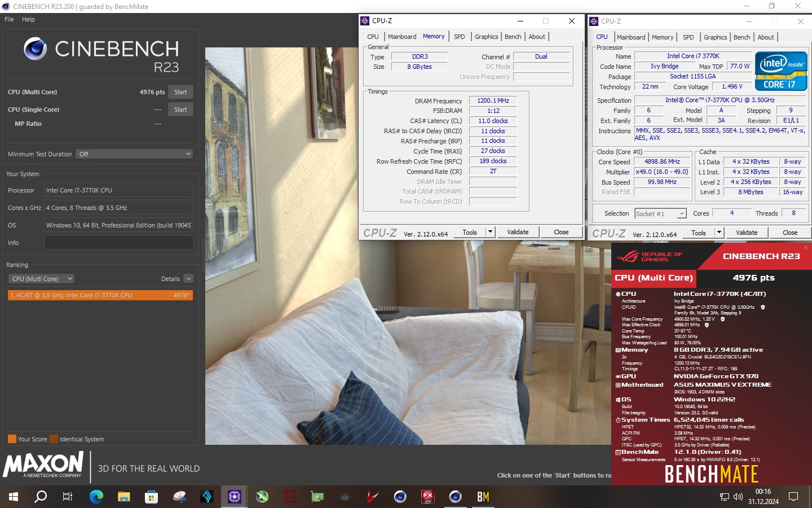Open File Explorer from the taskbar

coord(124,497)
